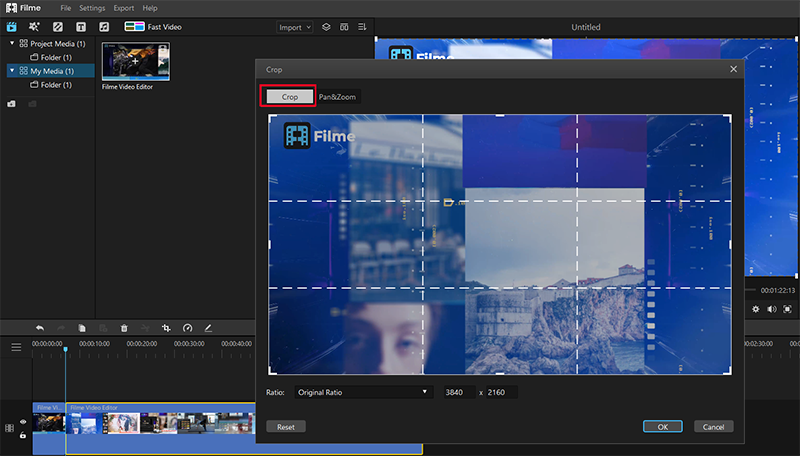Click the Reset button in Crop dialog
The height and width of the screenshot is (456, 800).
click(286, 427)
